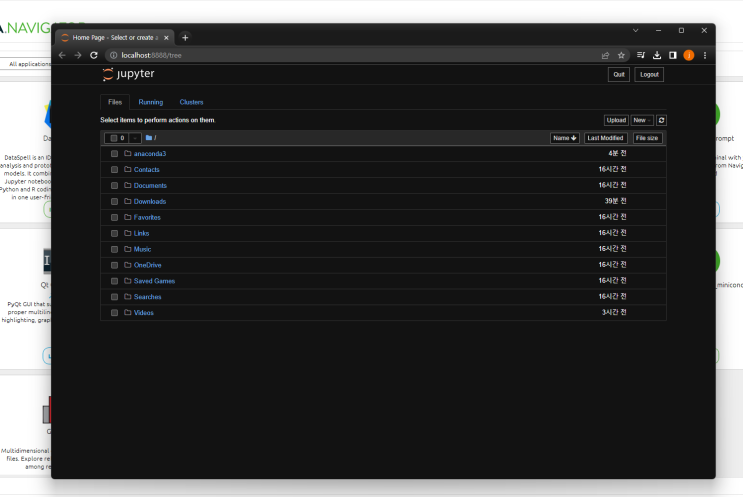
Task: Select the Home Page browser tab
Action: [x=114, y=37]
